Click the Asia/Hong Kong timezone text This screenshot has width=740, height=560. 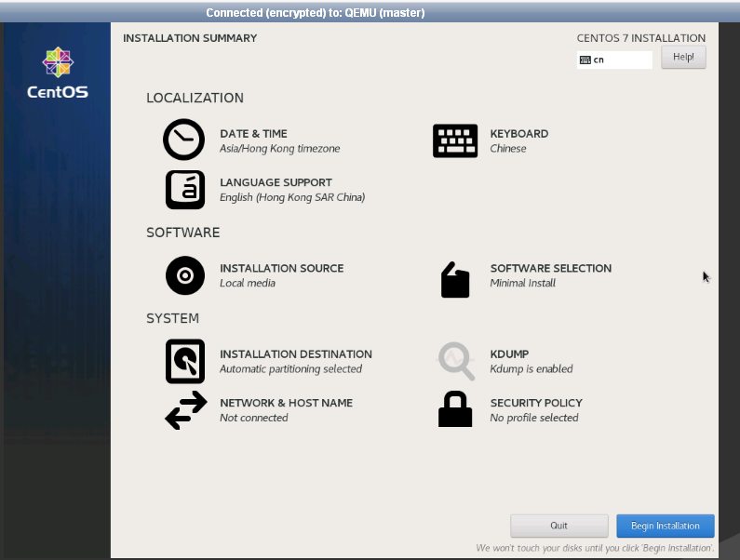coord(280,149)
